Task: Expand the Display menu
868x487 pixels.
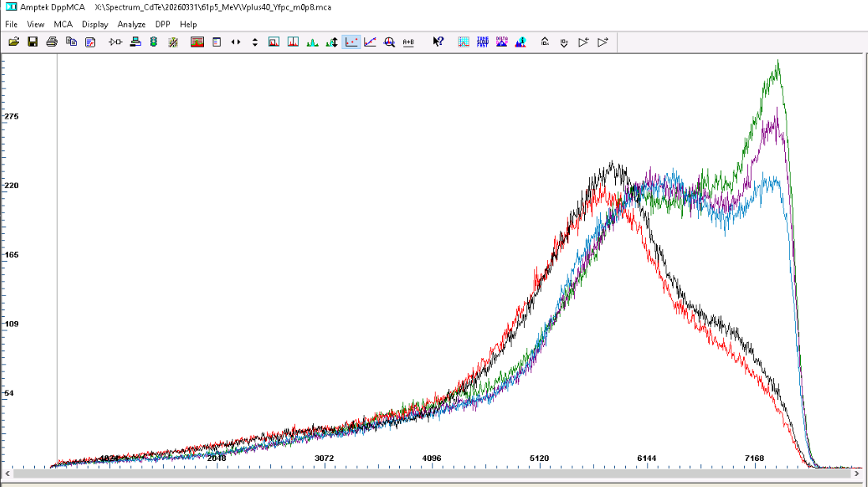Action: coord(94,25)
